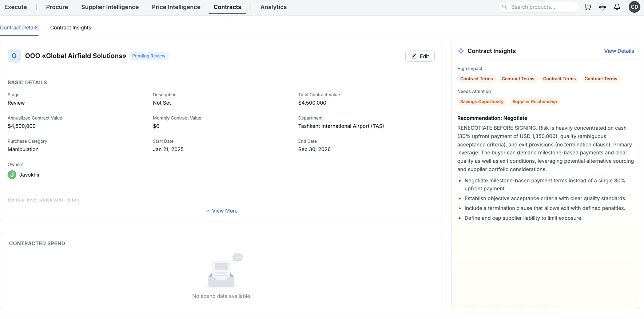Click the third Contract Terms tag
This screenshot has width=644, height=319.
[x=560, y=79]
